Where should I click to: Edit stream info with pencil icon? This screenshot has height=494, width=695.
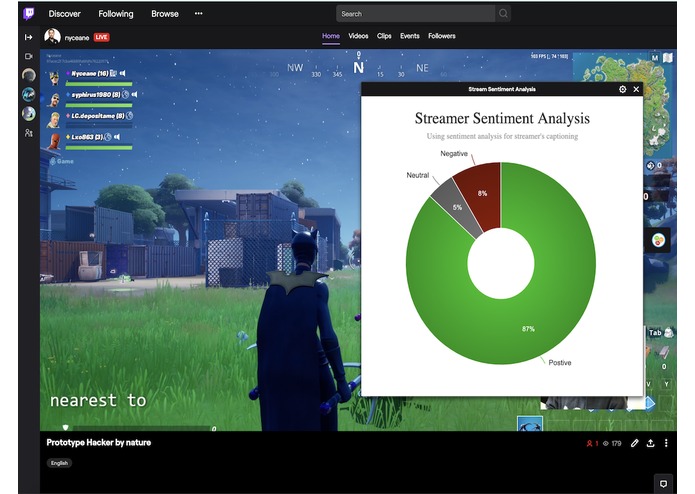pyautogui.click(x=635, y=443)
